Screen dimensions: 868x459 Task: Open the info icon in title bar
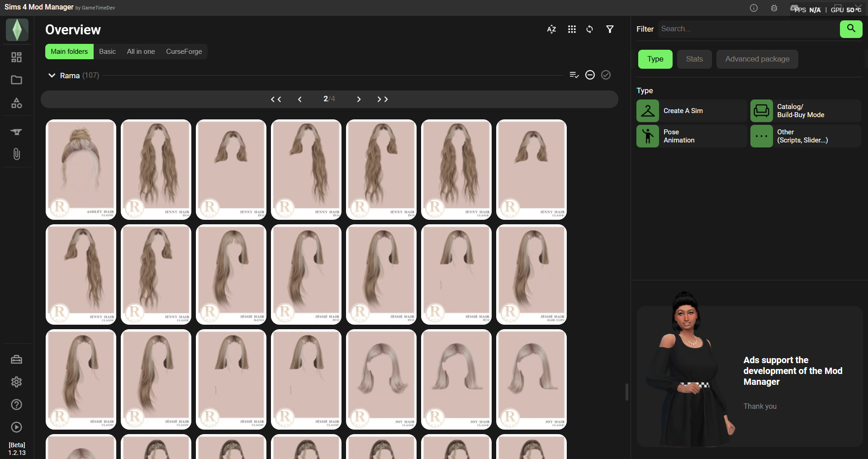pyautogui.click(x=754, y=8)
